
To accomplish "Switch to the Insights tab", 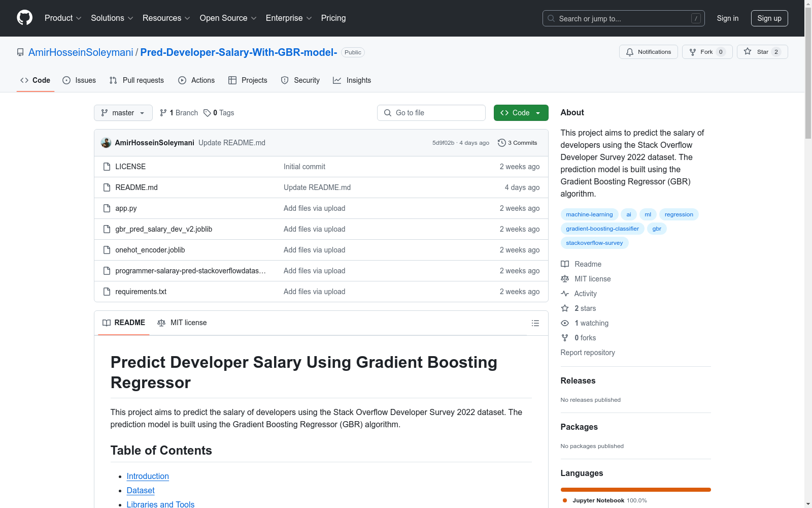I will 352,80.
